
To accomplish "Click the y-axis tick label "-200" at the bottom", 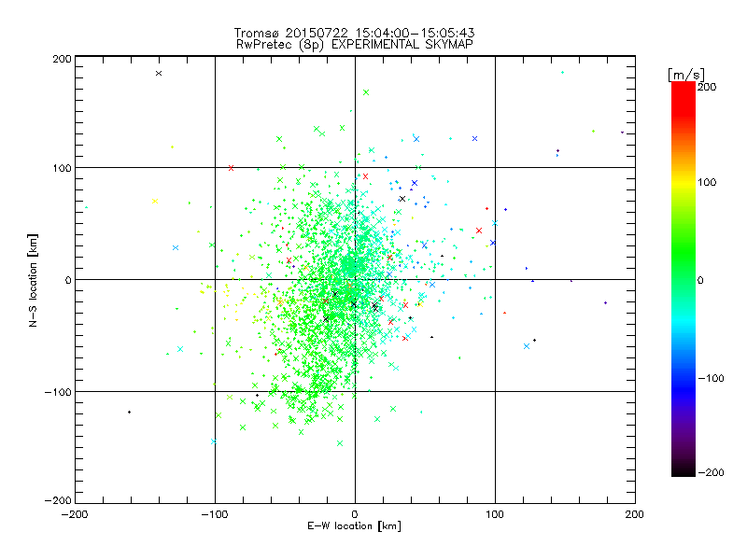I will 58,500.
